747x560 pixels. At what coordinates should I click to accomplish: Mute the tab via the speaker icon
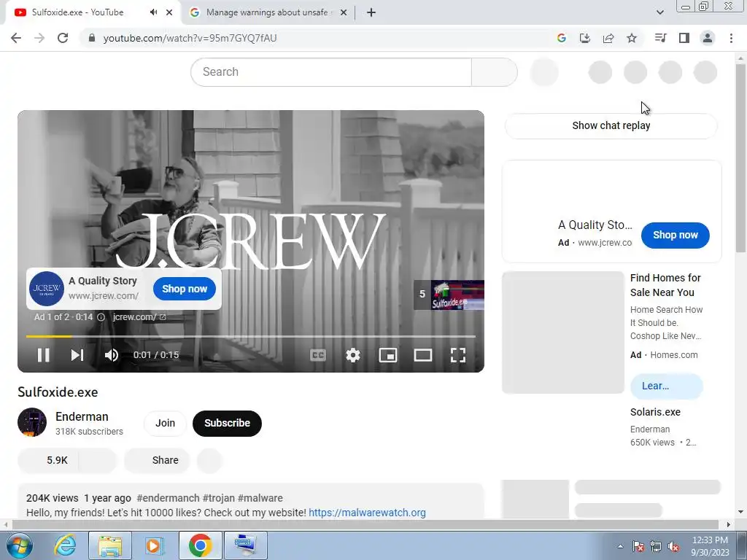[153, 12]
